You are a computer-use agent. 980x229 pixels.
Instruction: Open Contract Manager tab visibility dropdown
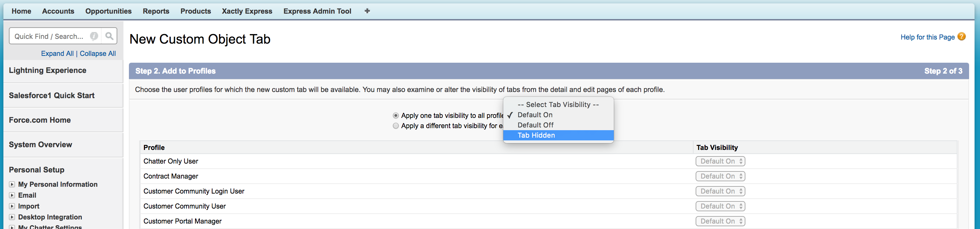click(720, 177)
